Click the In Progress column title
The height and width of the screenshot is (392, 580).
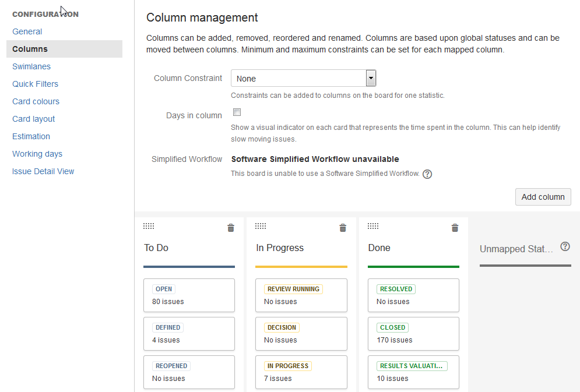click(280, 248)
